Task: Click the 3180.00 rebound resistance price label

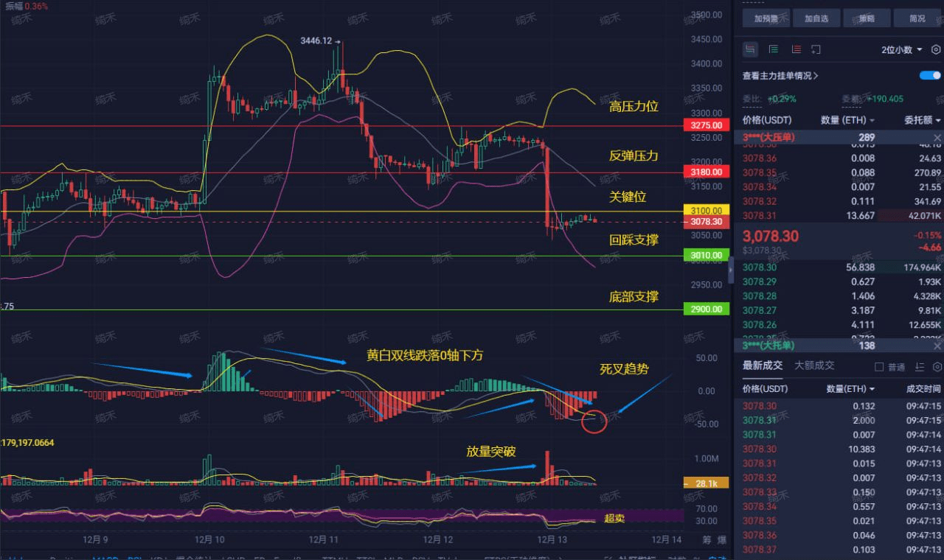Action: pyautogui.click(x=707, y=172)
